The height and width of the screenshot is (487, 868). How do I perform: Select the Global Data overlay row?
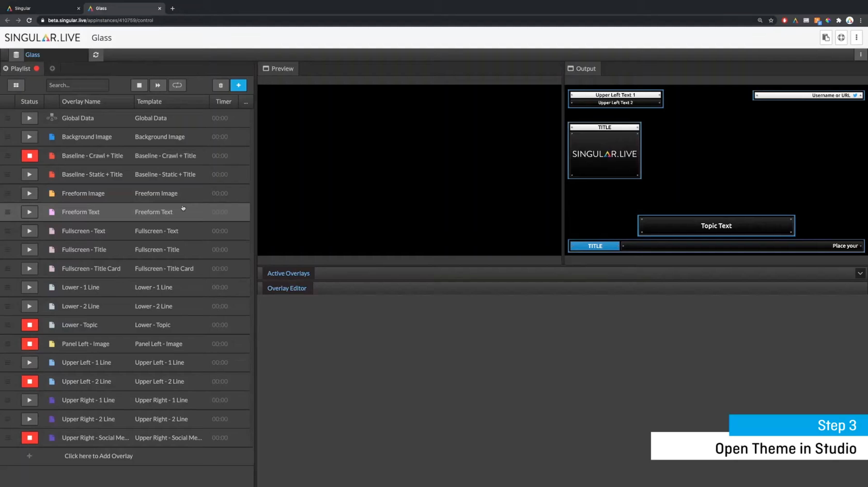pos(78,118)
